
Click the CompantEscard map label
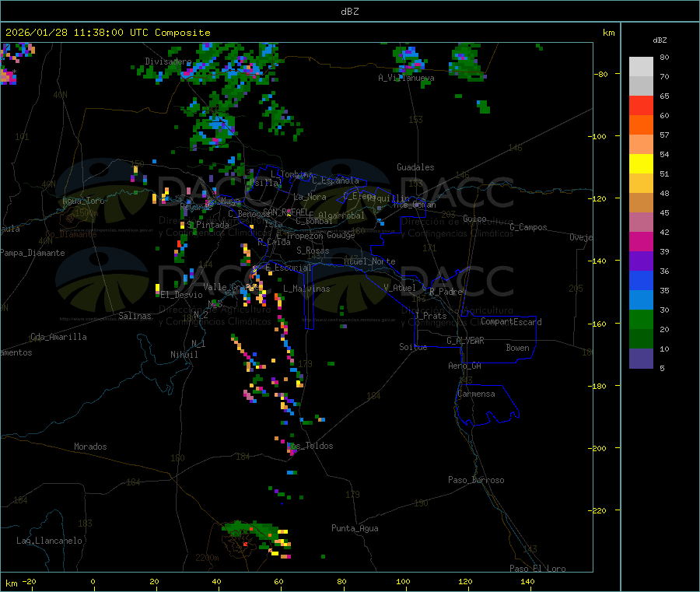coord(511,322)
